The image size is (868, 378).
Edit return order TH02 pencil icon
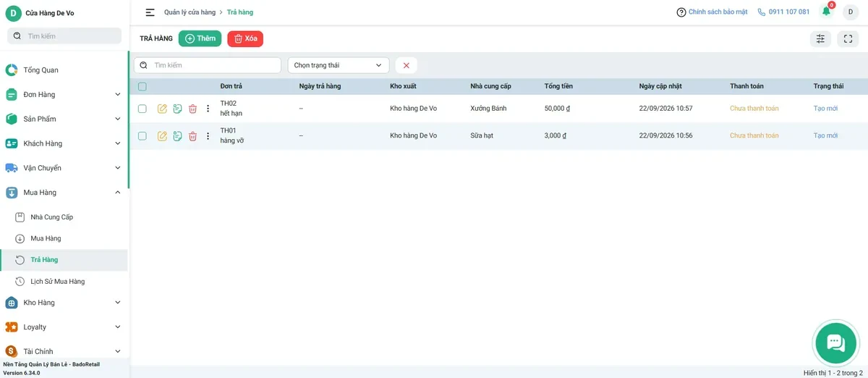pos(162,109)
